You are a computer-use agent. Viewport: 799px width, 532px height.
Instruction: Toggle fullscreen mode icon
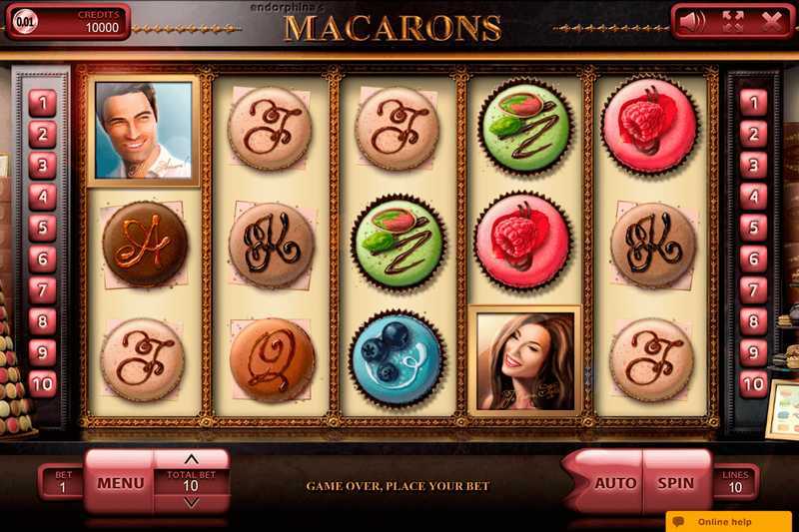[732, 21]
